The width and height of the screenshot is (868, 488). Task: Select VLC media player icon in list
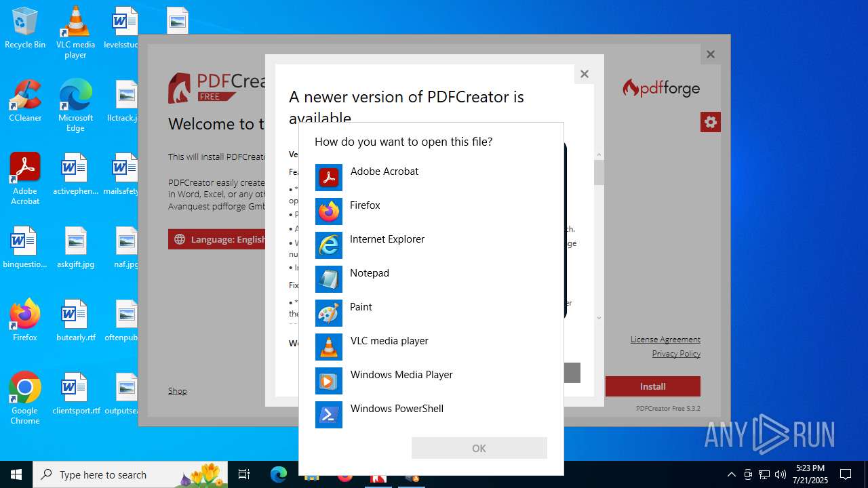[329, 347]
